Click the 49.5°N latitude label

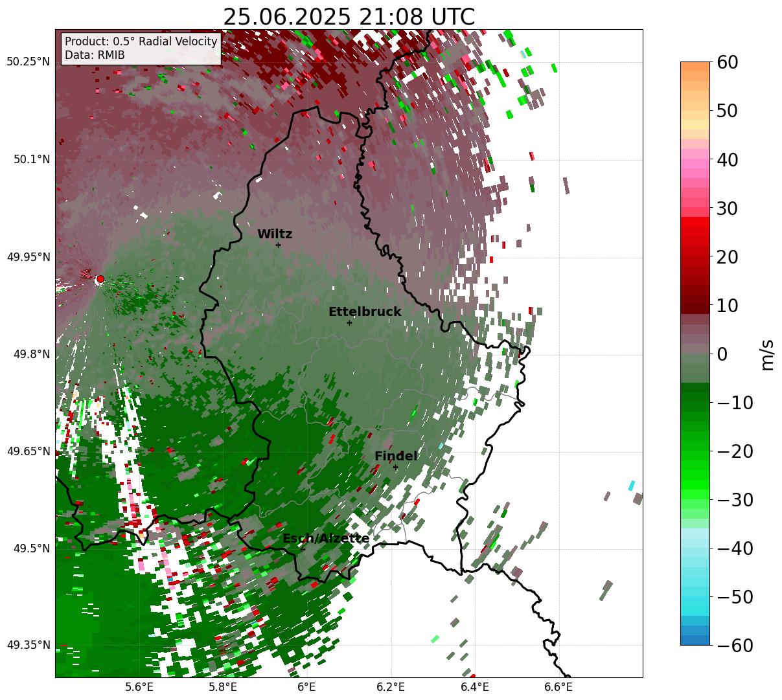[31, 548]
